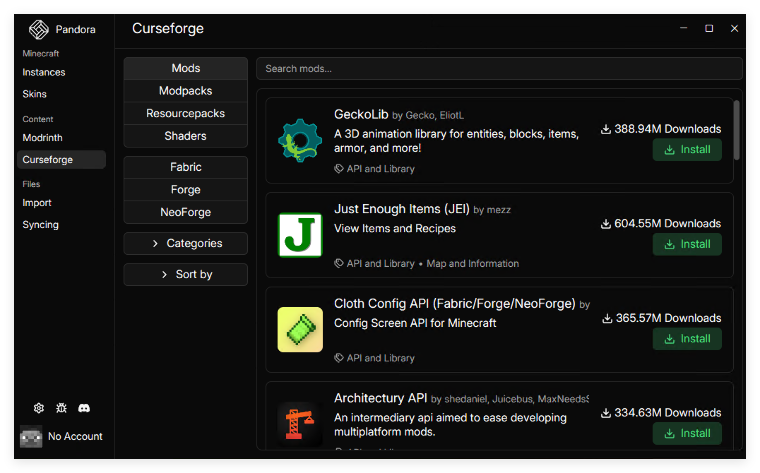The height and width of the screenshot is (473, 760).
Task: Open the Architectury API title
Action: 380,398
